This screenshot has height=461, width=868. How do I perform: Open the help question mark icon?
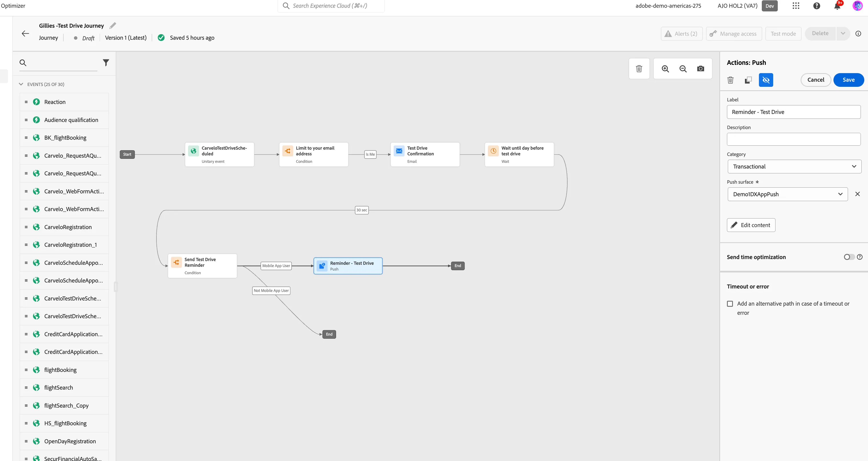[x=817, y=6]
